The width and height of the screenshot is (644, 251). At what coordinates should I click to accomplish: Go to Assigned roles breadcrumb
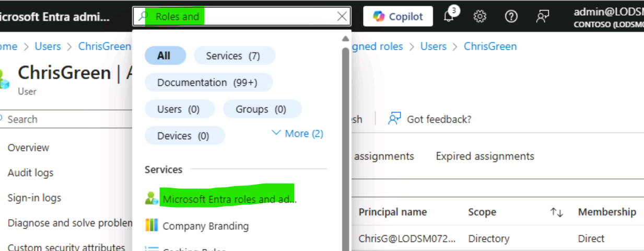(x=376, y=46)
